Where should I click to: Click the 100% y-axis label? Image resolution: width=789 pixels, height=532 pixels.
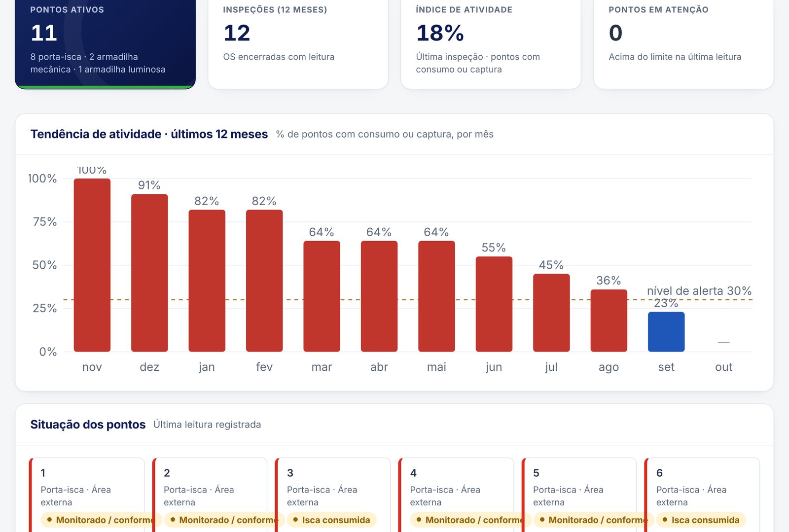click(42, 178)
